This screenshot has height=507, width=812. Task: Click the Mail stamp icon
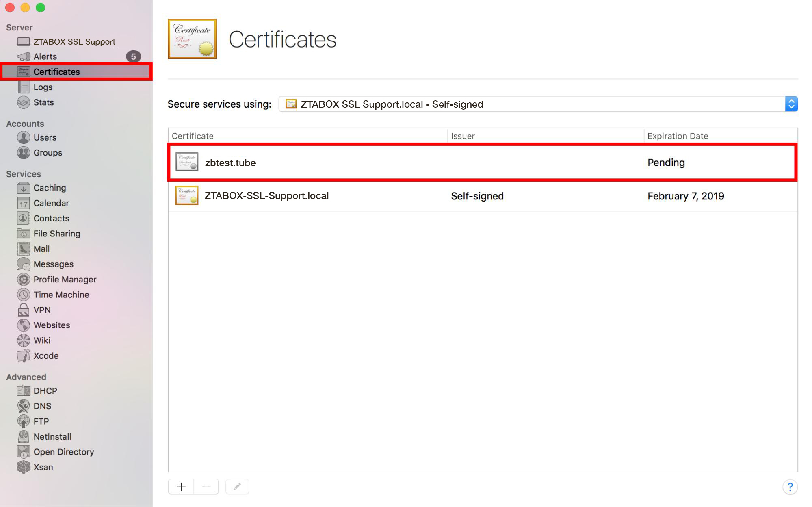(x=24, y=249)
